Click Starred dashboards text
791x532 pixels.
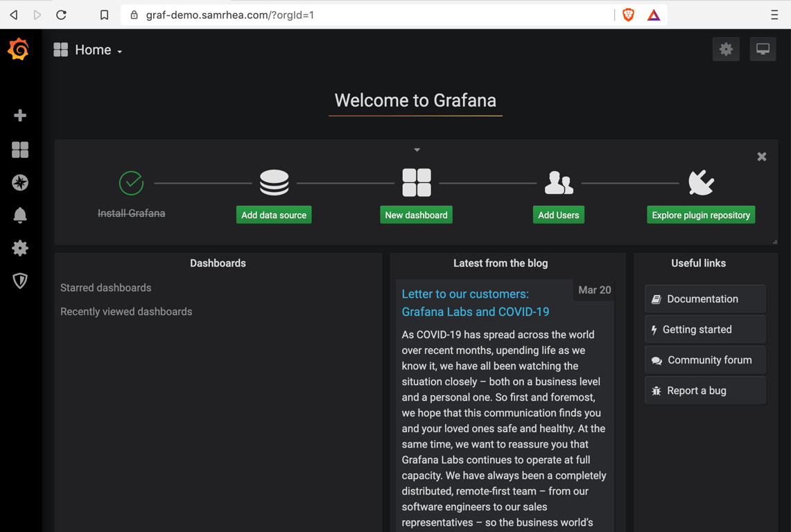coord(106,288)
